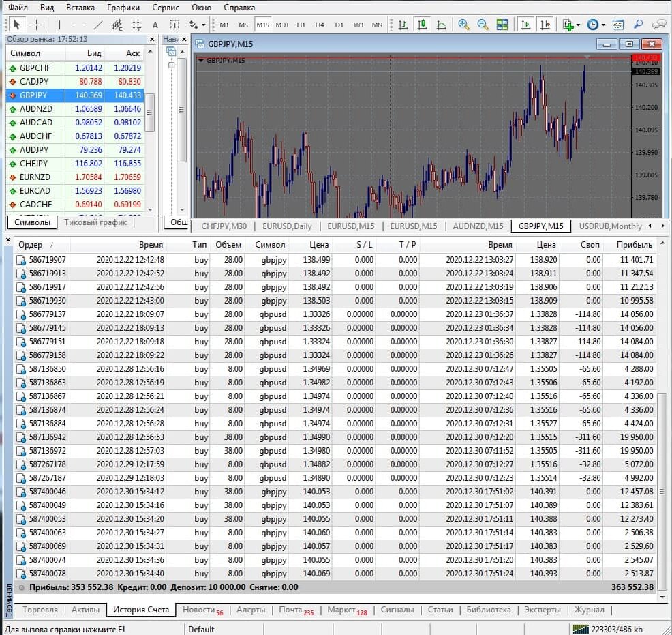Switch to the Торговля tab
Image resolution: width=672 pixels, height=635 pixels.
pos(40,610)
